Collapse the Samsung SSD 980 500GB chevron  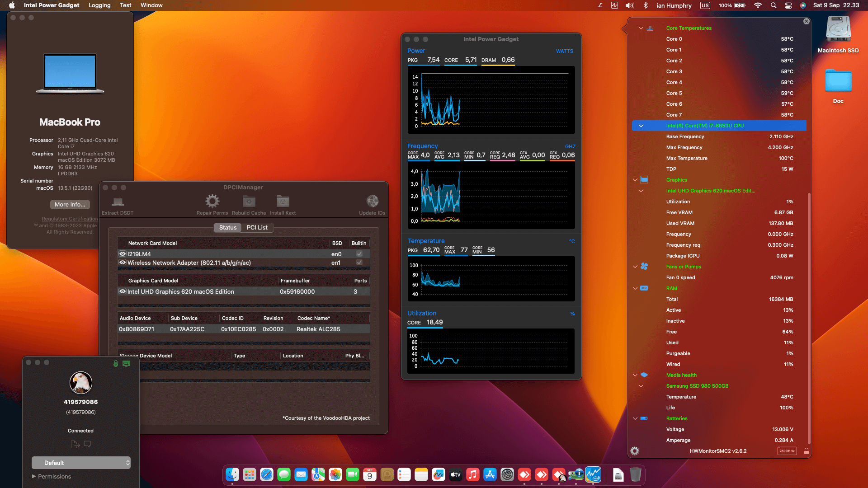click(x=641, y=386)
